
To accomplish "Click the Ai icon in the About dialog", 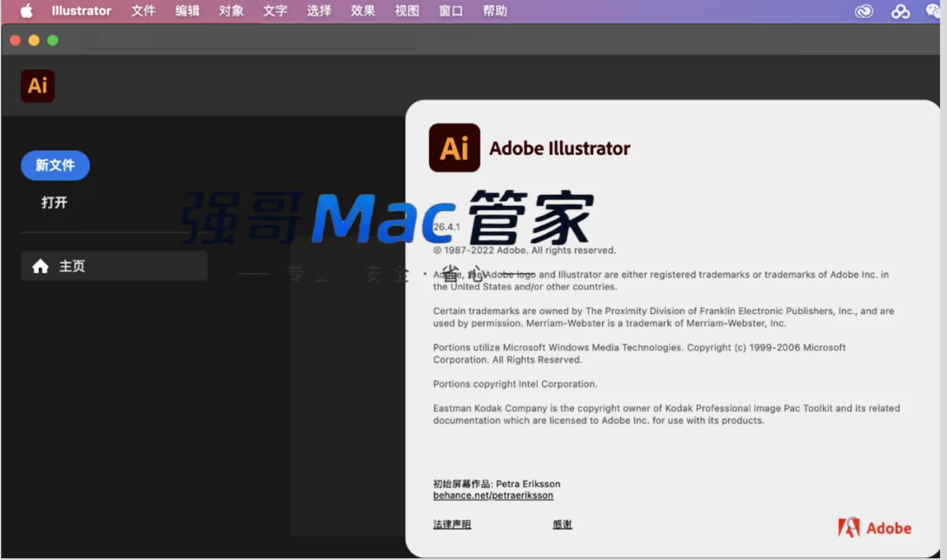I will (x=455, y=148).
